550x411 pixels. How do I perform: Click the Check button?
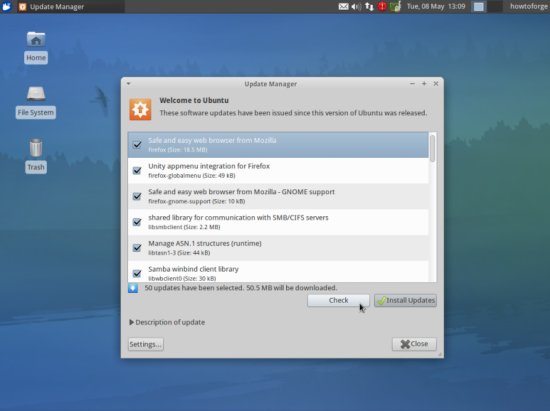point(338,300)
